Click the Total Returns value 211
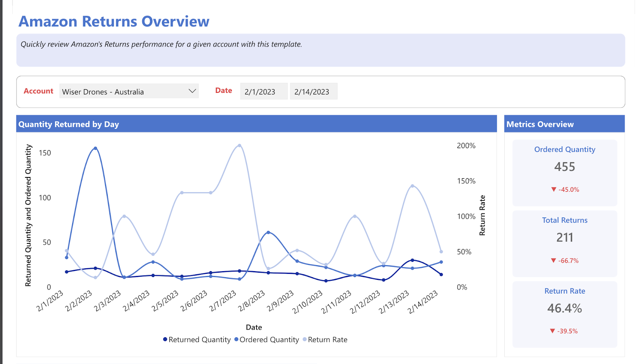Screen dimensions: 641x364 click(565, 237)
